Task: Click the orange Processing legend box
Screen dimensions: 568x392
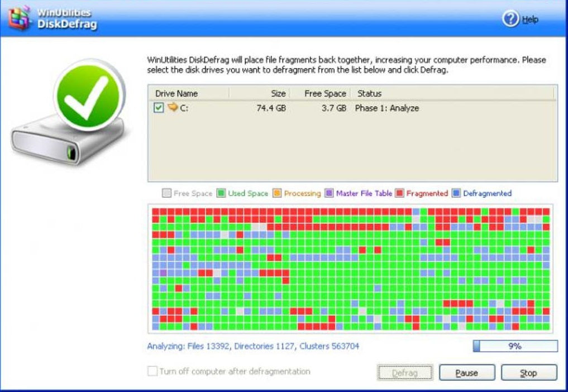Action: pyautogui.click(x=277, y=193)
